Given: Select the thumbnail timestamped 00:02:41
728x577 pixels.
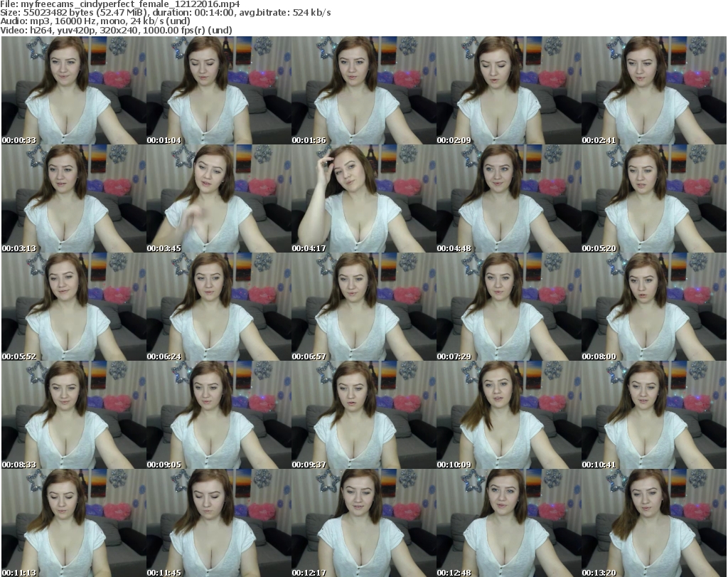Looking at the screenshot, I should (654, 90).
